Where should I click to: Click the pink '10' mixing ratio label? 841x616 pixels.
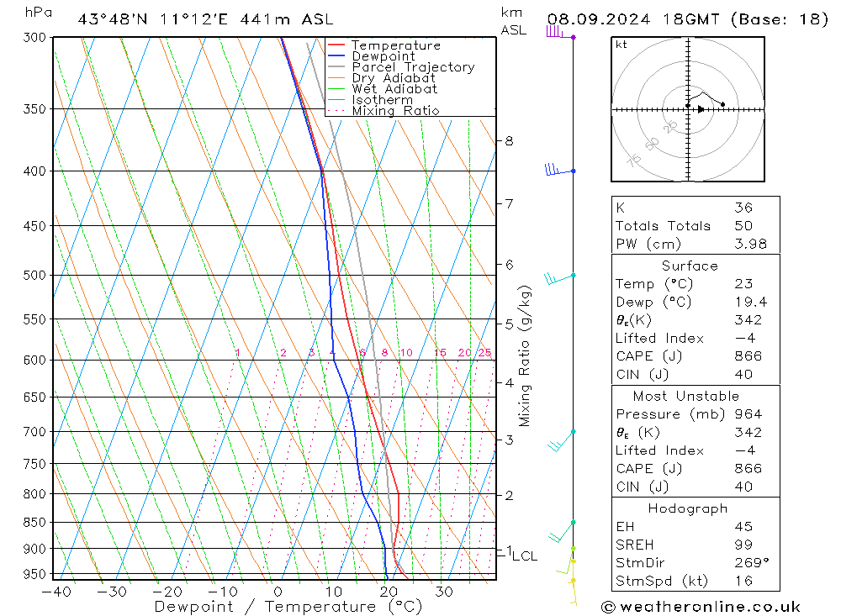pos(406,353)
